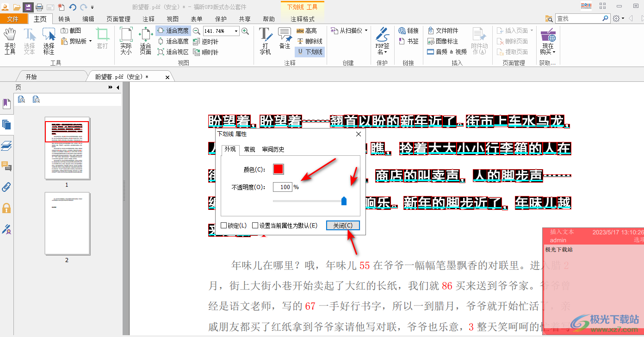Image resolution: width=644 pixels, height=337 pixels.
Task: Close the Underline Properties dialog with X
Action: 358,134
